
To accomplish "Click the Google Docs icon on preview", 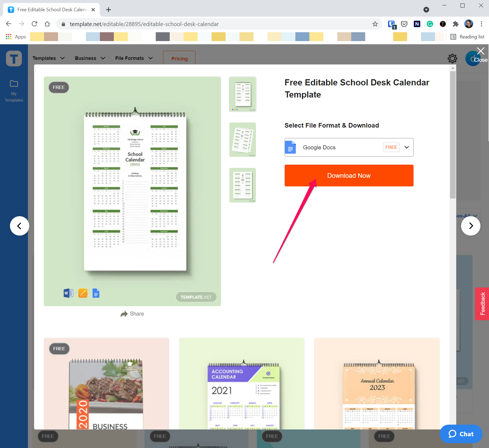I will pyautogui.click(x=96, y=293).
